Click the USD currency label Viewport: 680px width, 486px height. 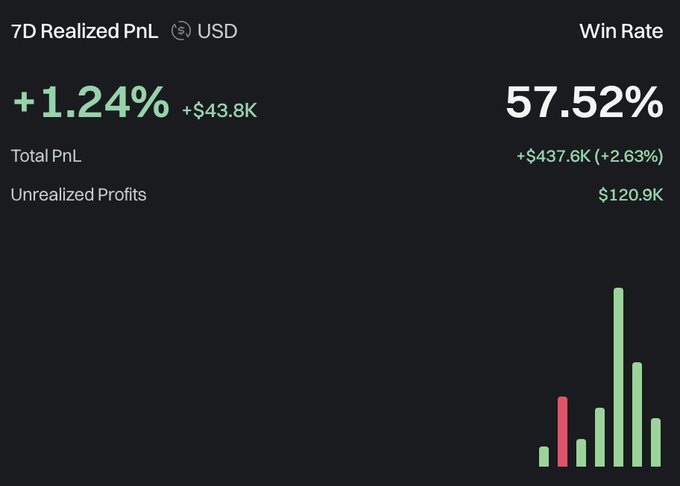click(217, 31)
